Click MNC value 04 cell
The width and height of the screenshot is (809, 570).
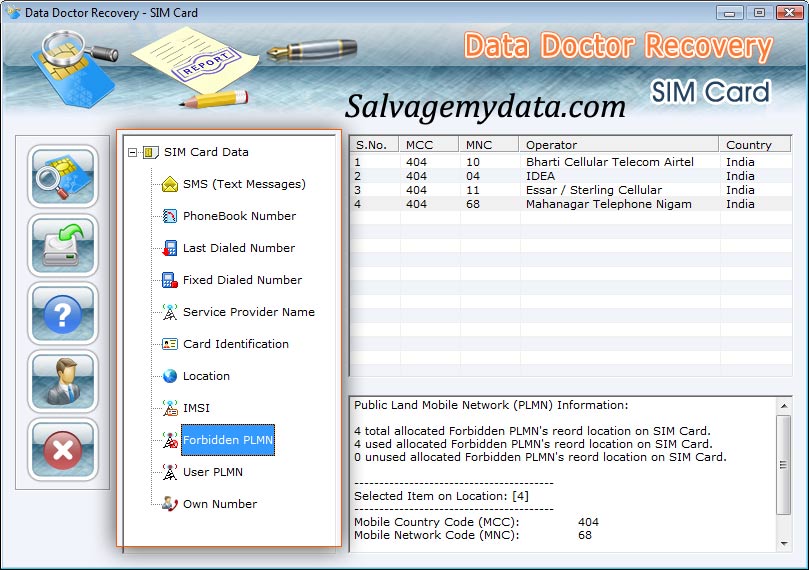click(473, 176)
